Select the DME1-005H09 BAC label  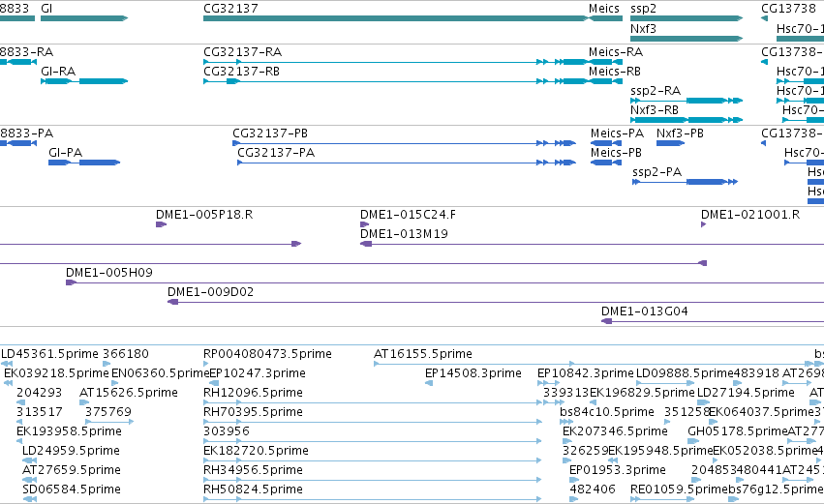[108, 273]
